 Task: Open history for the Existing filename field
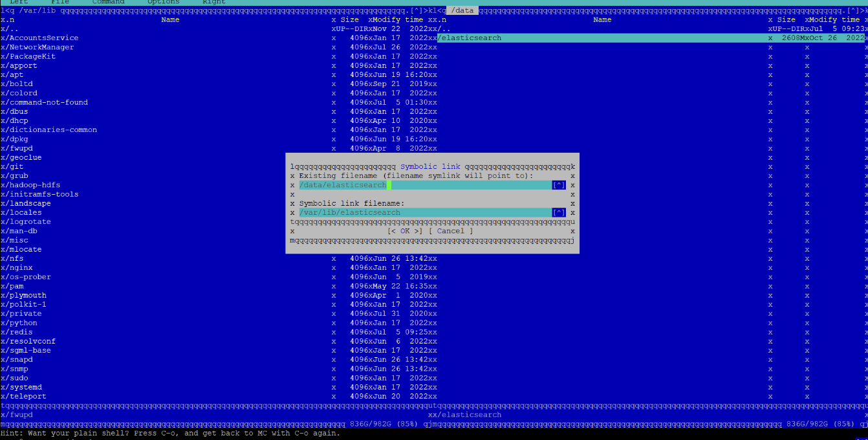559,185
